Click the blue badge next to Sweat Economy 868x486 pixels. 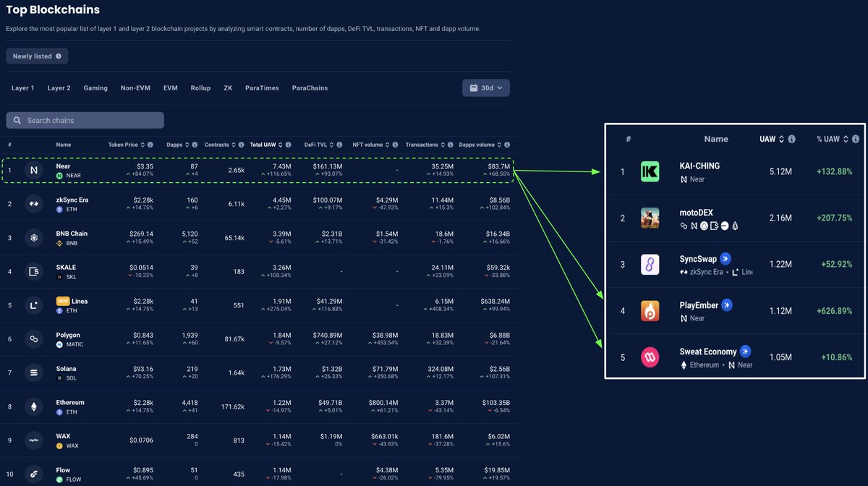coord(745,351)
